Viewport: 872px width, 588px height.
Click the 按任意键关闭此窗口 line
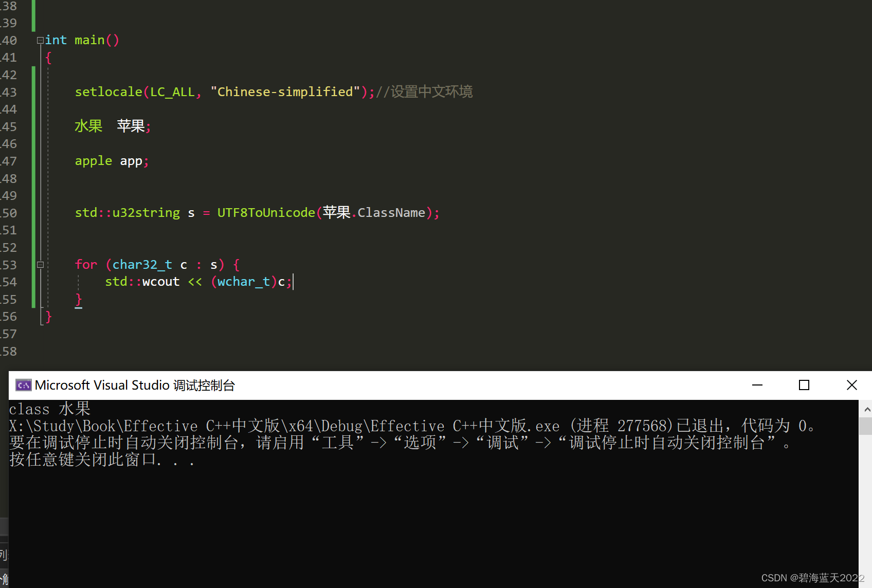tap(102, 460)
